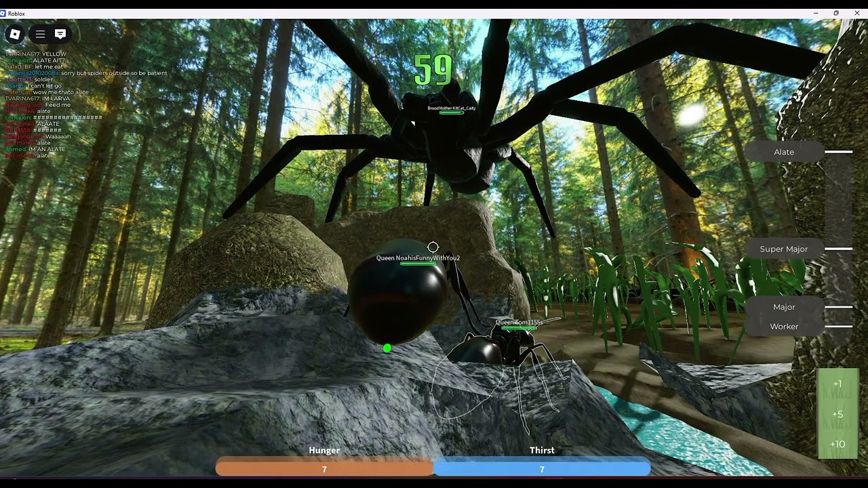
Task: Click Queen Tom1155 name tag
Action: 519,323
